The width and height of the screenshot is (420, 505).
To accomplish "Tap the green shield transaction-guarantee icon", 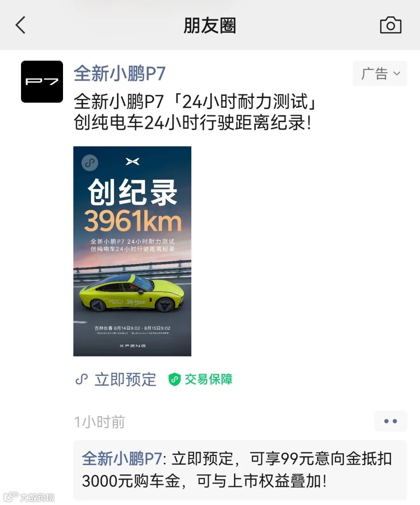I will (x=174, y=379).
